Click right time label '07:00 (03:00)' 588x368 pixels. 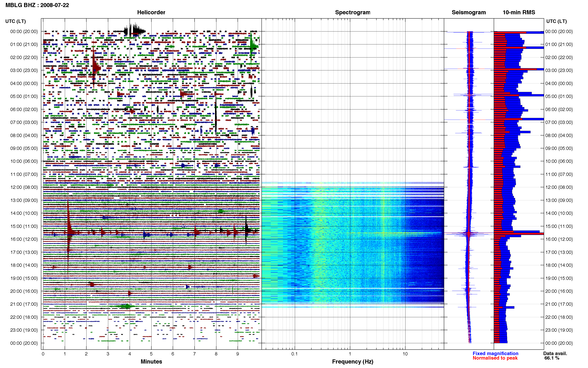[559, 122]
